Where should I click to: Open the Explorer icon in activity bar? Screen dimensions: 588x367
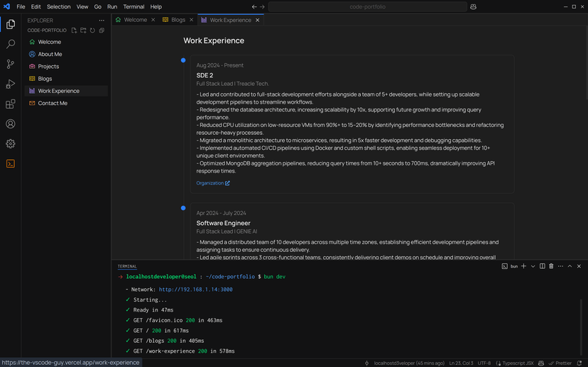(x=11, y=24)
